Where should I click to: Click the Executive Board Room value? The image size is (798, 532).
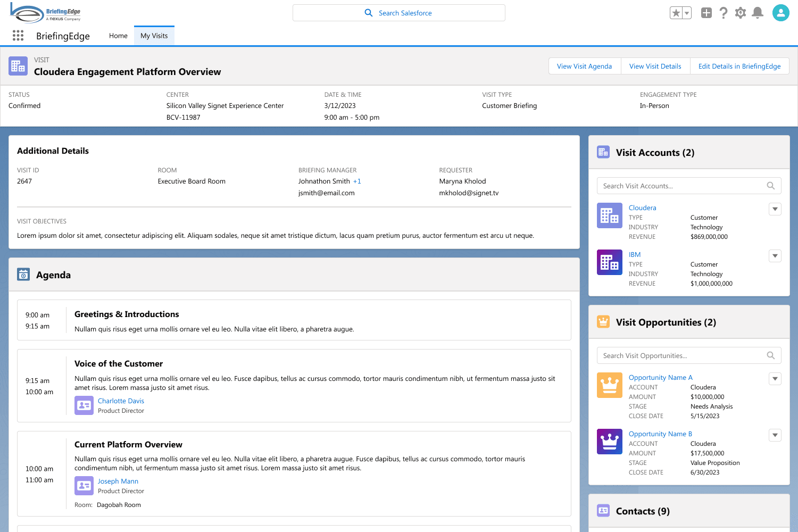point(192,181)
